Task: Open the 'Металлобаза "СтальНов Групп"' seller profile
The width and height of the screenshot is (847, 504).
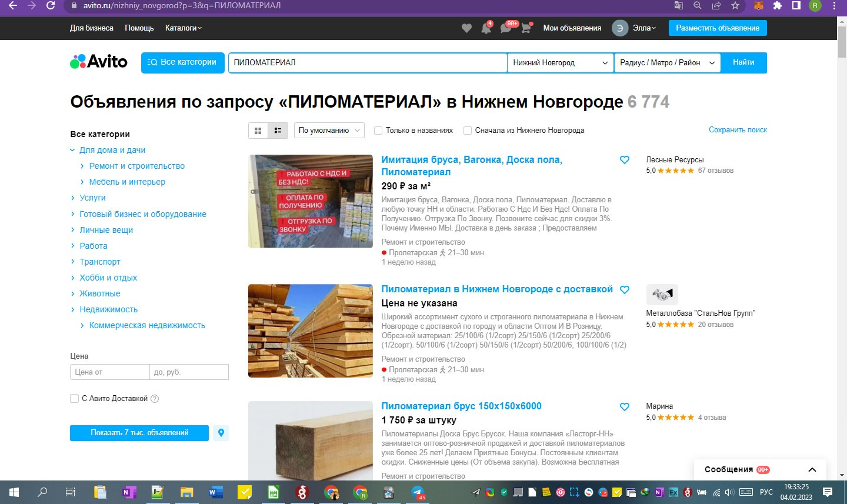Action: [x=701, y=313]
